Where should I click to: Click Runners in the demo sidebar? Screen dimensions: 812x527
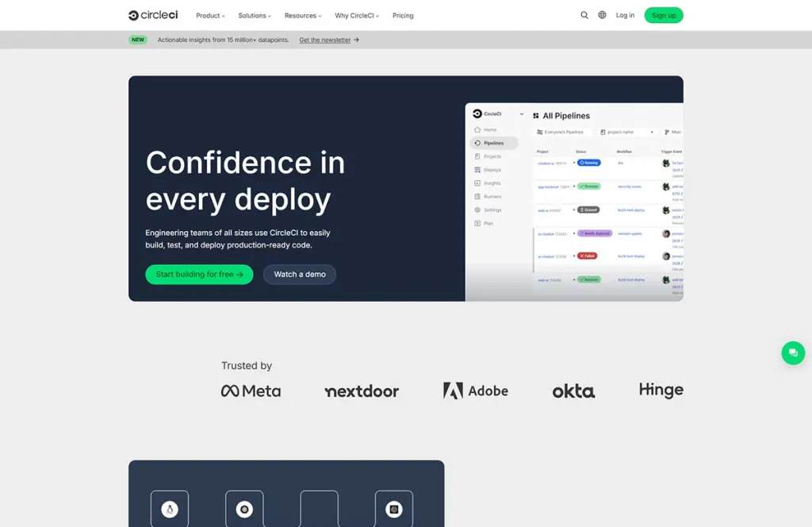(x=488, y=197)
